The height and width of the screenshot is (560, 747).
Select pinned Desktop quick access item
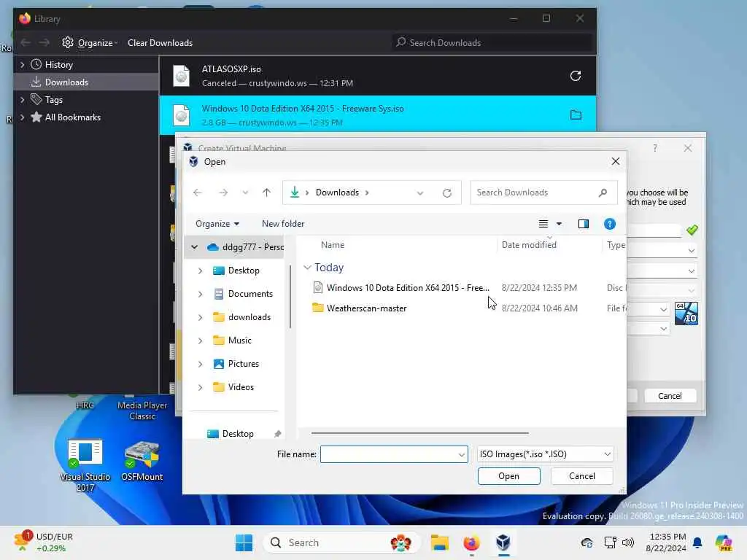237,434
